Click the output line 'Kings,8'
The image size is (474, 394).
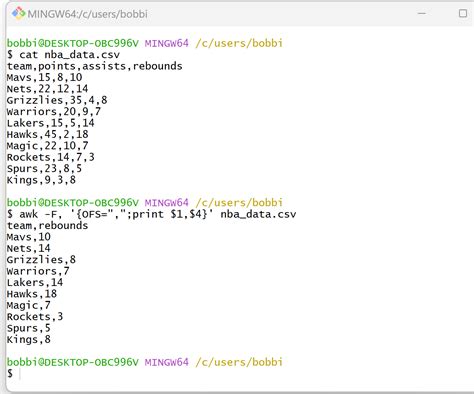[x=29, y=340]
